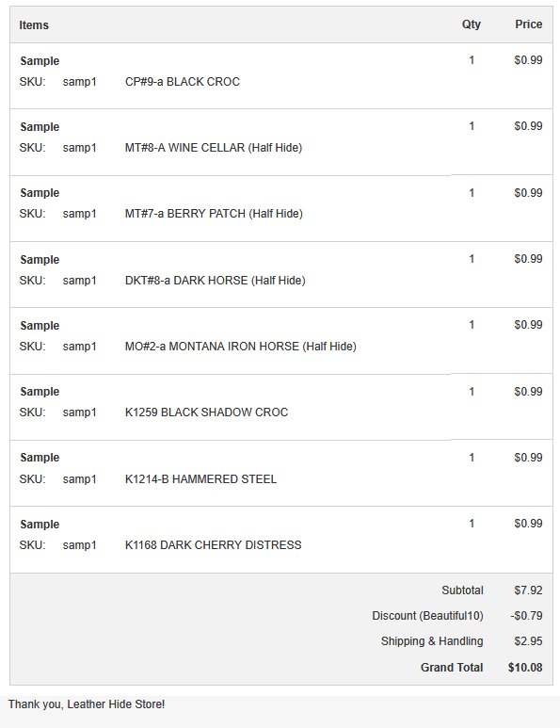Click the price of the BLACK CROC sample
This screenshot has width=560, height=728.
pos(528,60)
